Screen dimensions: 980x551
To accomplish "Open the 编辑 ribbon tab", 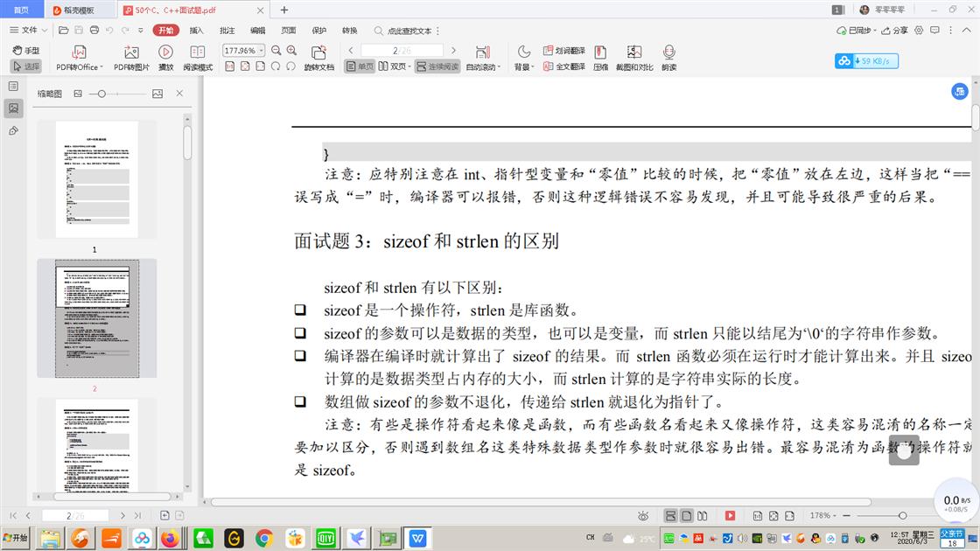I will pos(257,30).
